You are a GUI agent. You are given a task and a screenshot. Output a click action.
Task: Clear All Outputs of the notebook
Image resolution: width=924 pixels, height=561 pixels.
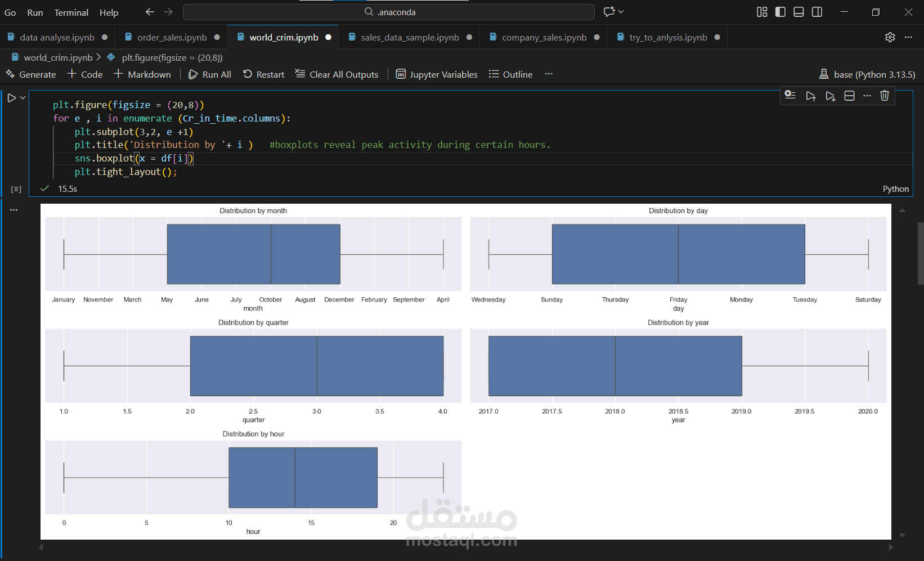(337, 74)
